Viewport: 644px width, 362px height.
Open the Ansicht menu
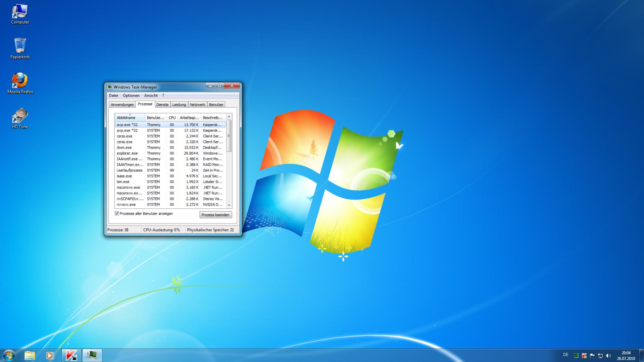(x=151, y=96)
